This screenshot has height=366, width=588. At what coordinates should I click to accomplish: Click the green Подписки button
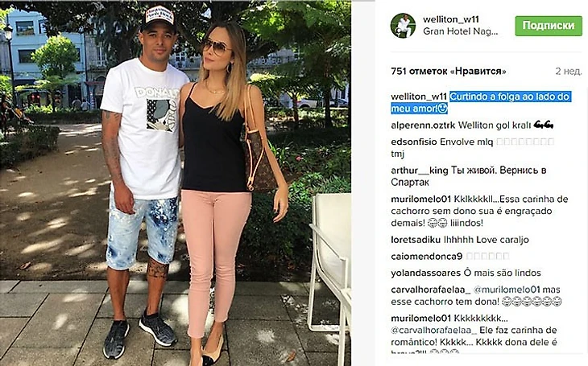[549, 26]
